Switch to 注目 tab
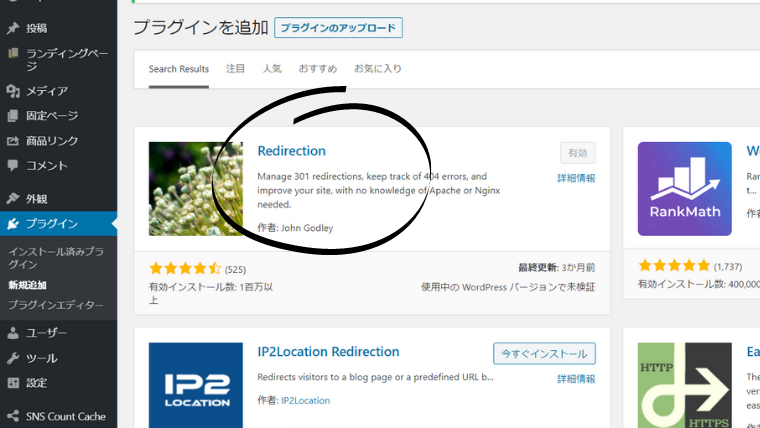760x428 pixels. (236, 69)
